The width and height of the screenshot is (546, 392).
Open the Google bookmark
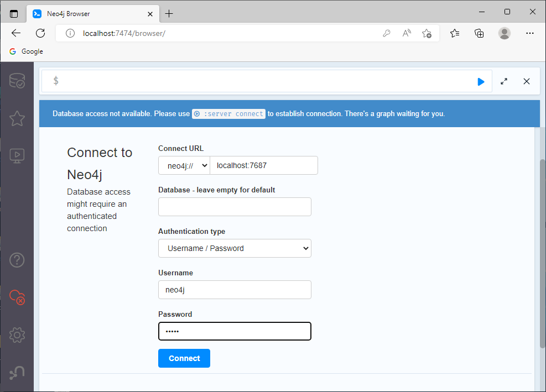click(27, 51)
